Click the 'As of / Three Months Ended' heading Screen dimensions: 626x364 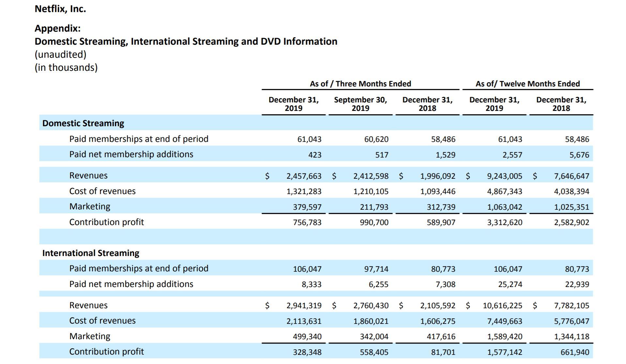(360, 84)
